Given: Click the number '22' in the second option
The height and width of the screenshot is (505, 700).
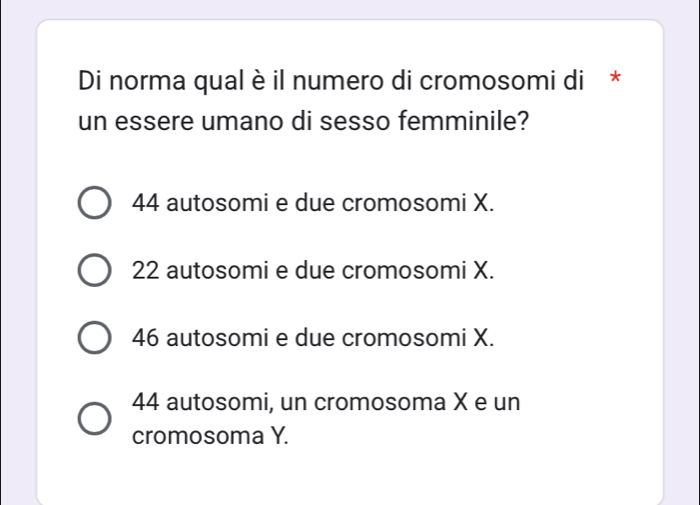Looking at the screenshot, I should click(146, 270).
